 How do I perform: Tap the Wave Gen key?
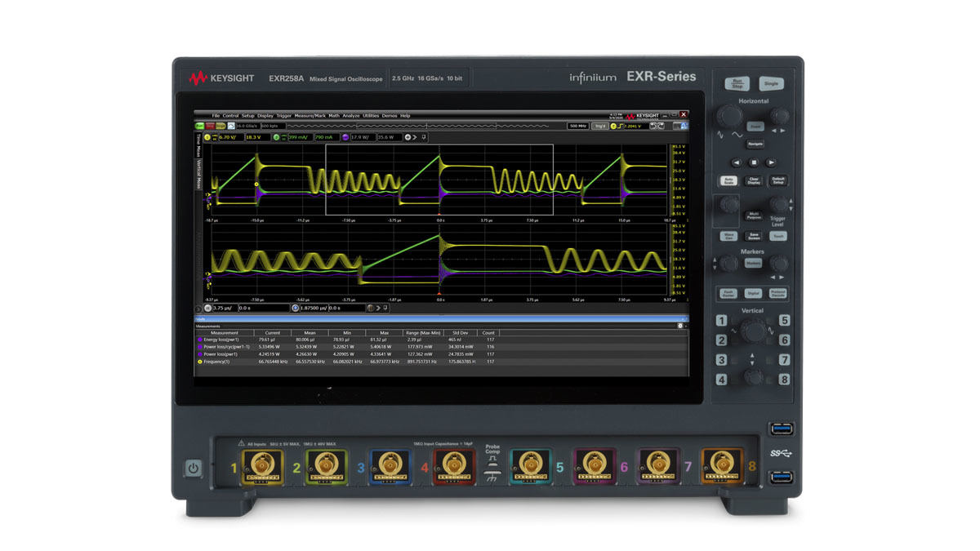pos(728,236)
